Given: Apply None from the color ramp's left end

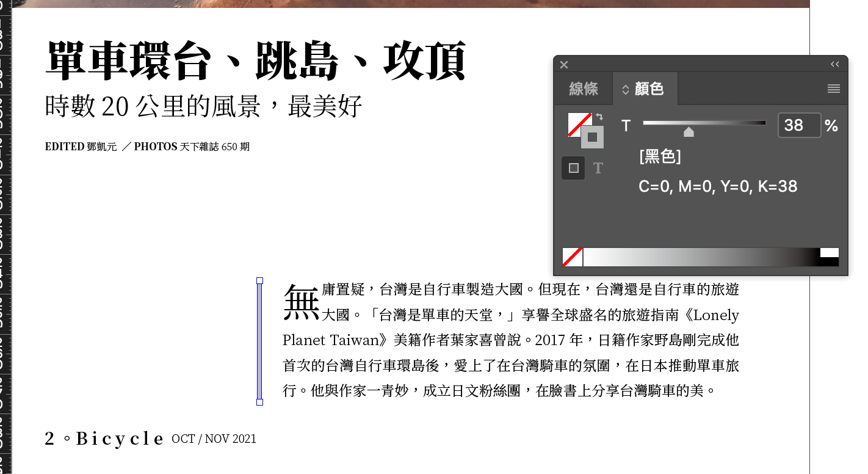Looking at the screenshot, I should pos(573,257).
